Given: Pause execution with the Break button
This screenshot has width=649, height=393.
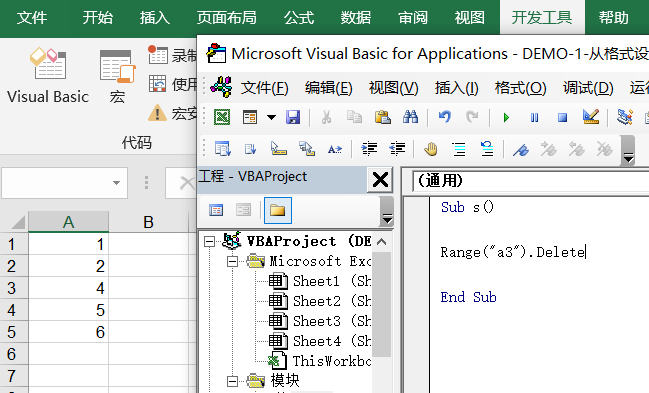Looking at the screenshot, I should (534, 118).
